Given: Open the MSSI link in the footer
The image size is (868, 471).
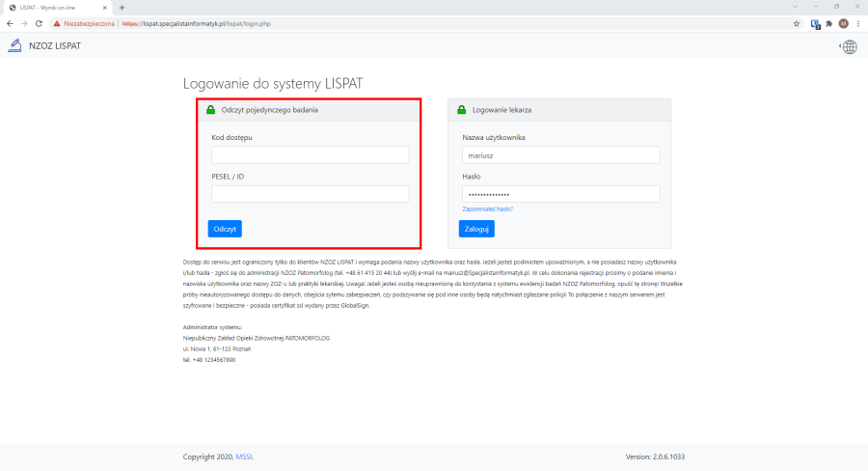Looking at the screenshot, I should click(245, 456).
